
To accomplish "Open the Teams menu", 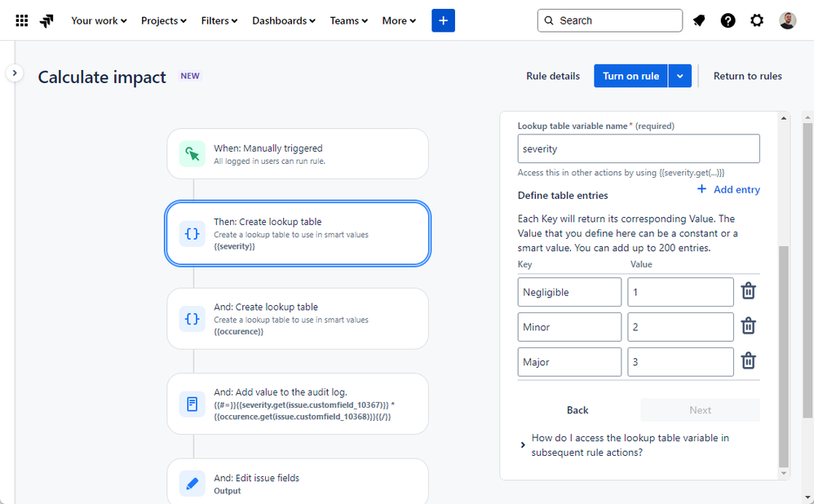I will (x=349, y=20).
